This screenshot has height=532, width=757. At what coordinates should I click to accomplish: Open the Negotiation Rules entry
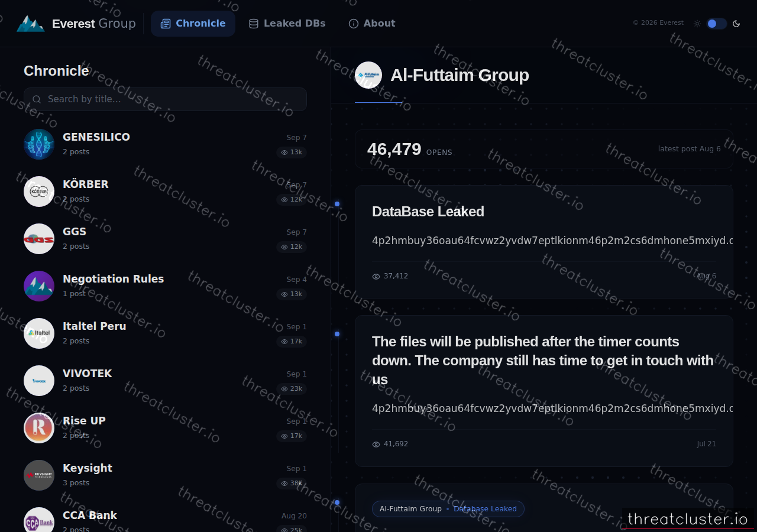click(x=114, y=279)
